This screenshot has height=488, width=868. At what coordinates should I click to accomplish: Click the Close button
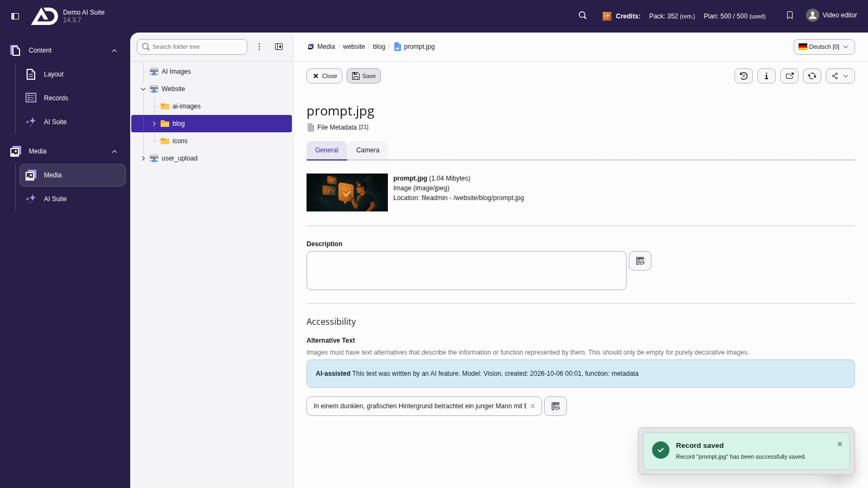click(324, 76)
